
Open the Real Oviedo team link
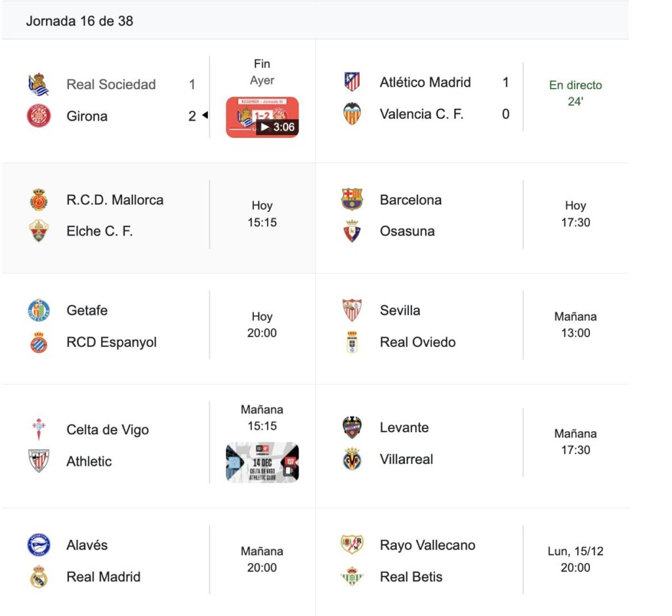tap(417, 342)
